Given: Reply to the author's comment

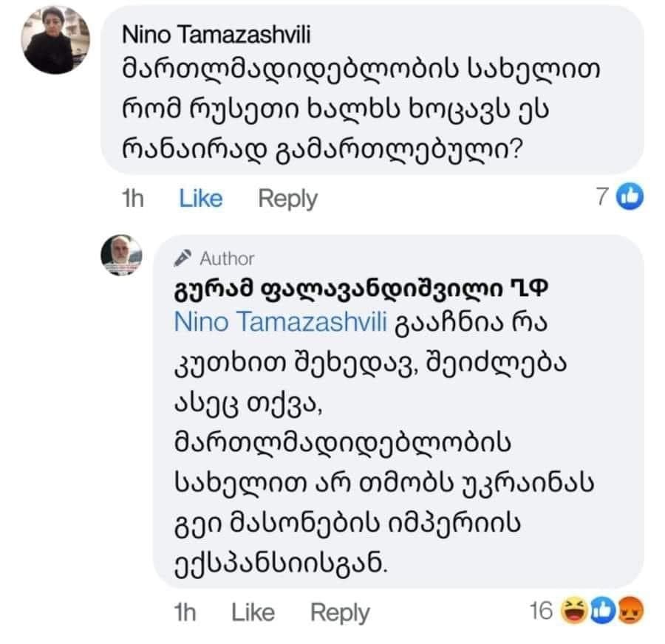Looking at the screenshot, I should [340, 612].
